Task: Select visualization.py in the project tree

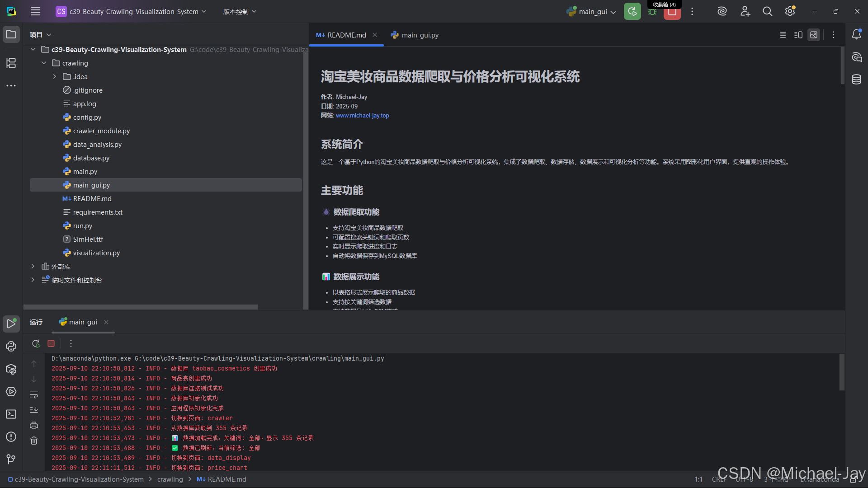Action: pos(96,253)
